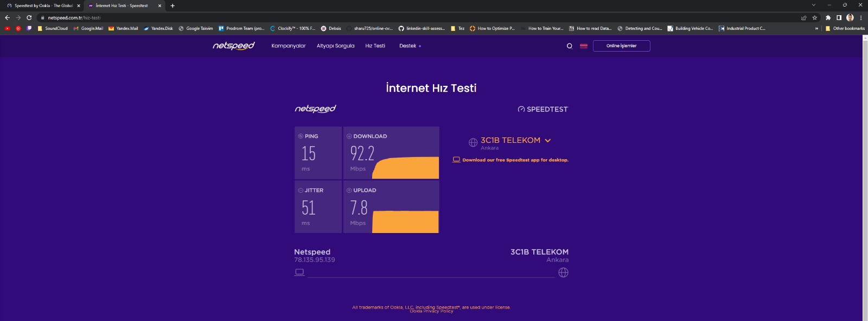Click the SPEEDTEST logo in widget
The image size is (868, 321).
[x=542, y=109]
